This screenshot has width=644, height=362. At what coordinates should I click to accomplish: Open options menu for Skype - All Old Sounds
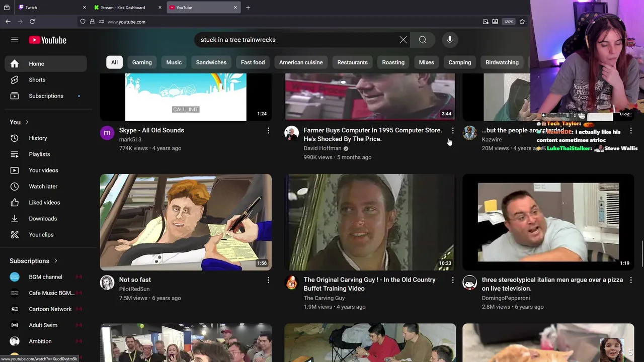[268, 131]
